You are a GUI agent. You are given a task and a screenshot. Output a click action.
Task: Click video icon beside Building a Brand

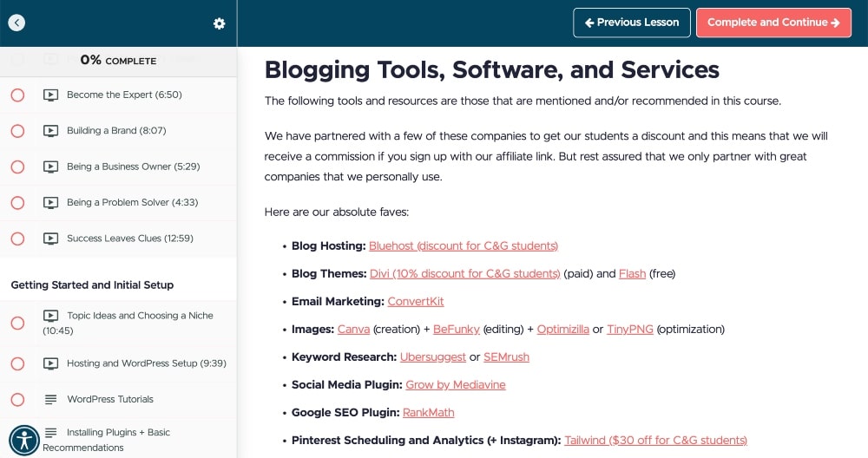point(50,131)
